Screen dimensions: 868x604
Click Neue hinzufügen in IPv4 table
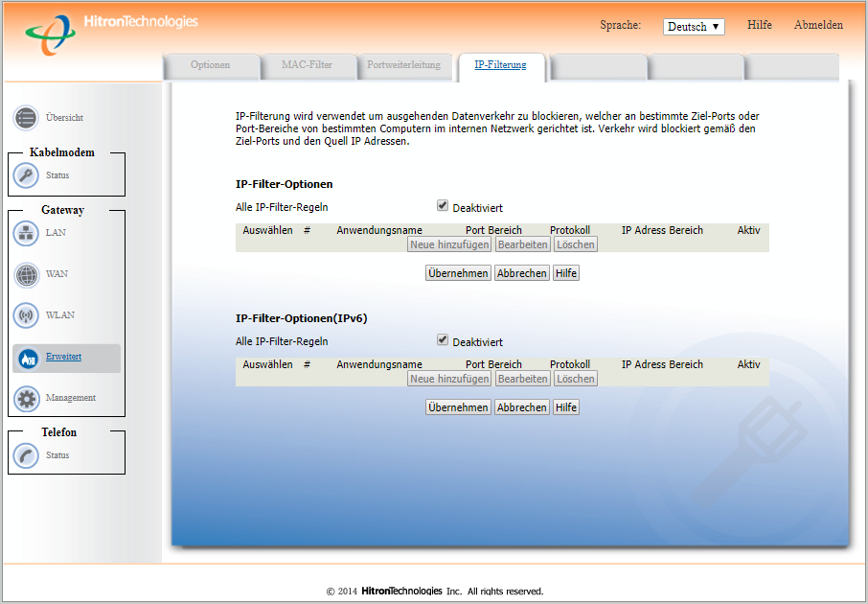click(x=449, y=244)
